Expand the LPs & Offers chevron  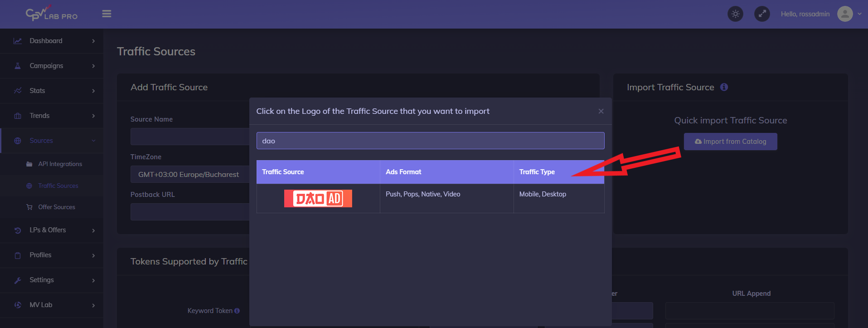93,230
